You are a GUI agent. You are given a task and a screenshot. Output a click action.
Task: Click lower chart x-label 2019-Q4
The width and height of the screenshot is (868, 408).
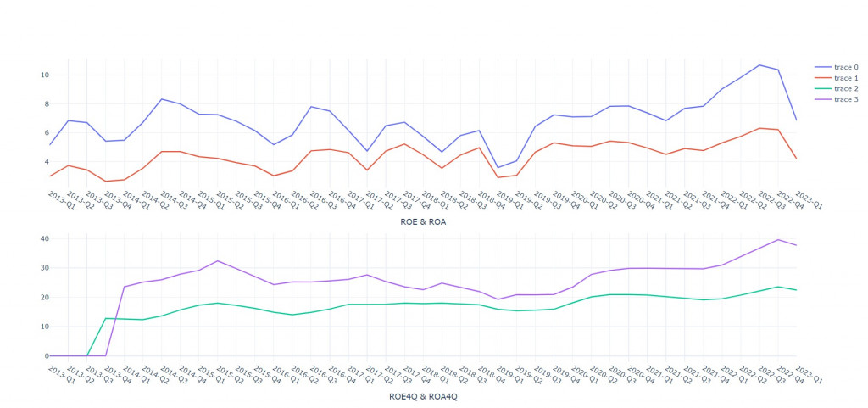coord(567,375)
